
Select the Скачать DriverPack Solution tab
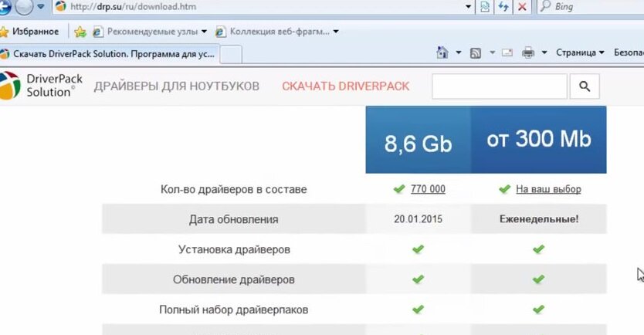coord(109,54)
